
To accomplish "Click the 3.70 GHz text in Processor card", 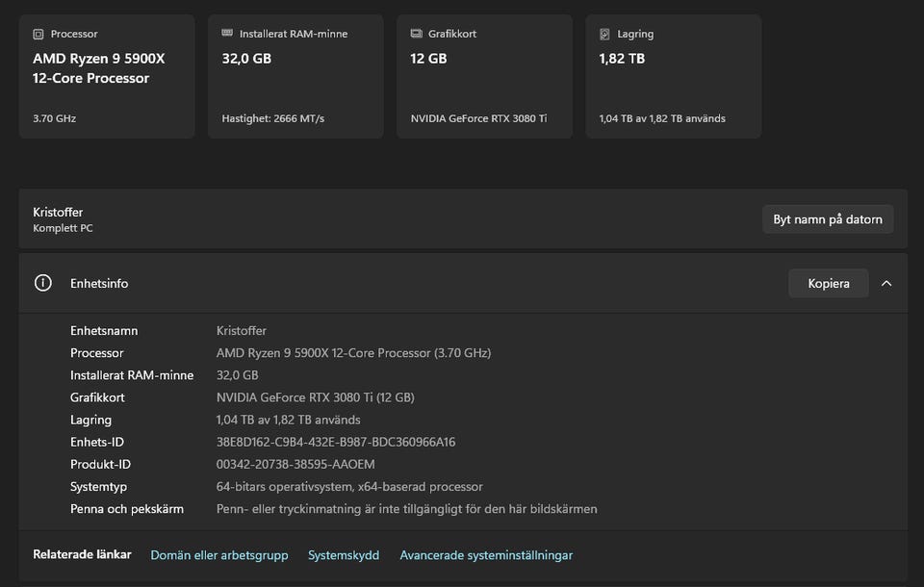I will tap(54, 118).
